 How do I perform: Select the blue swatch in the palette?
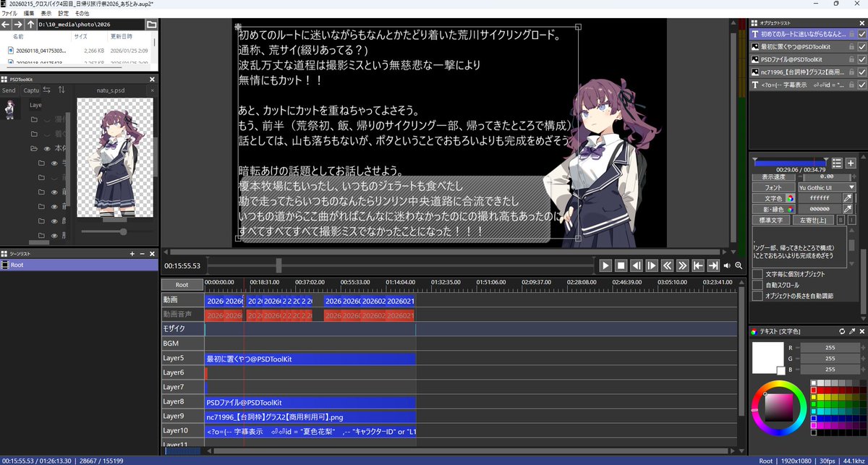pyautogui.click(x=814, y=418)
